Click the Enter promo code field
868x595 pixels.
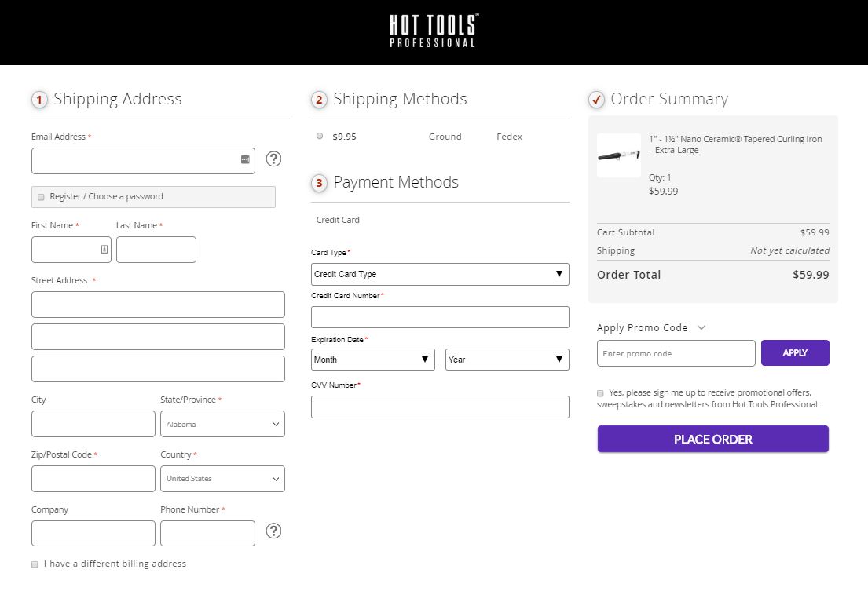(676, 353)
